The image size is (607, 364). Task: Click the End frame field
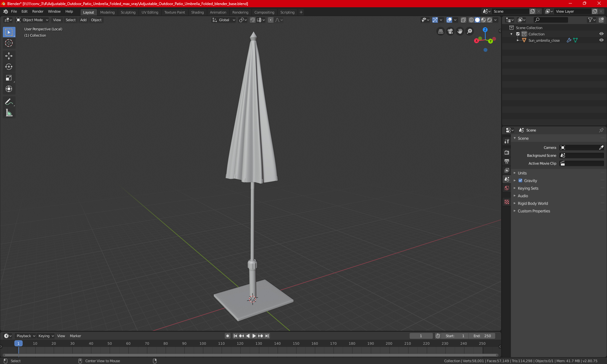click(482, 336)
